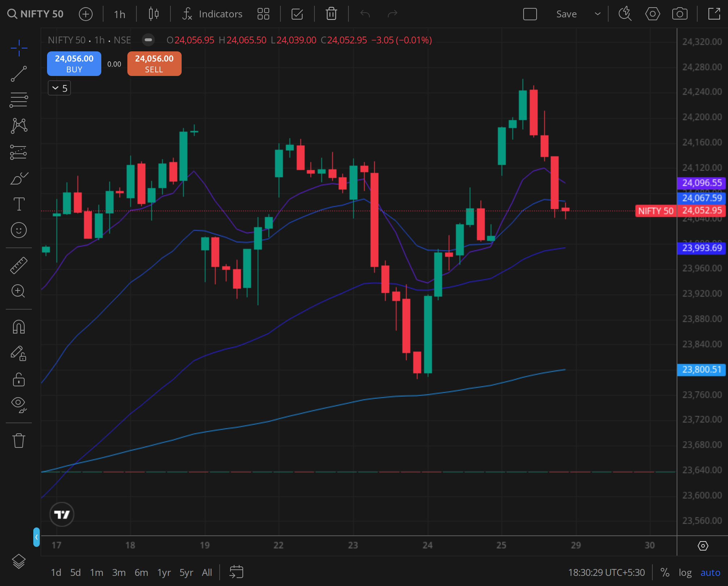Set date range to 1d
The image size is (728, 586).
pyautogui.click(x=56, y=572)
